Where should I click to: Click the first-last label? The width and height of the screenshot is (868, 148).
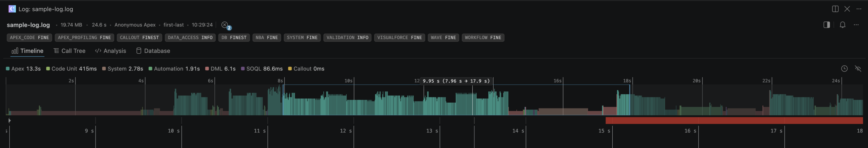click(x=174, y=25)
